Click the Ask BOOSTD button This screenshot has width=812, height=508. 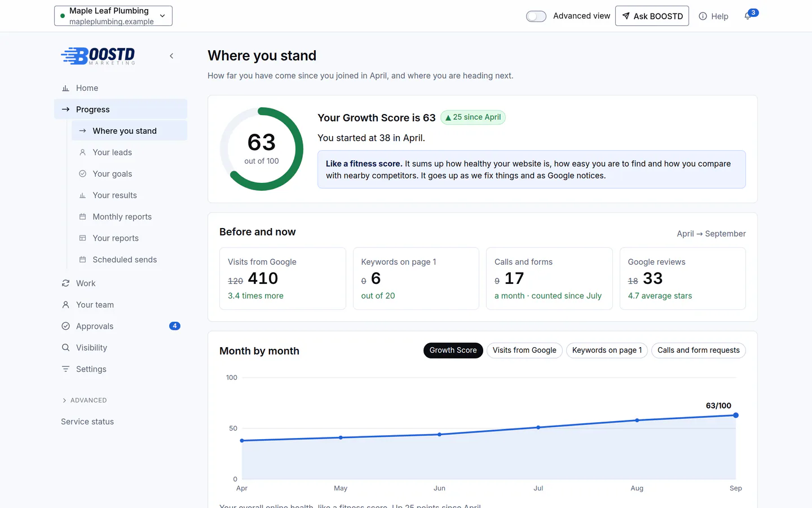pos(652,16)
